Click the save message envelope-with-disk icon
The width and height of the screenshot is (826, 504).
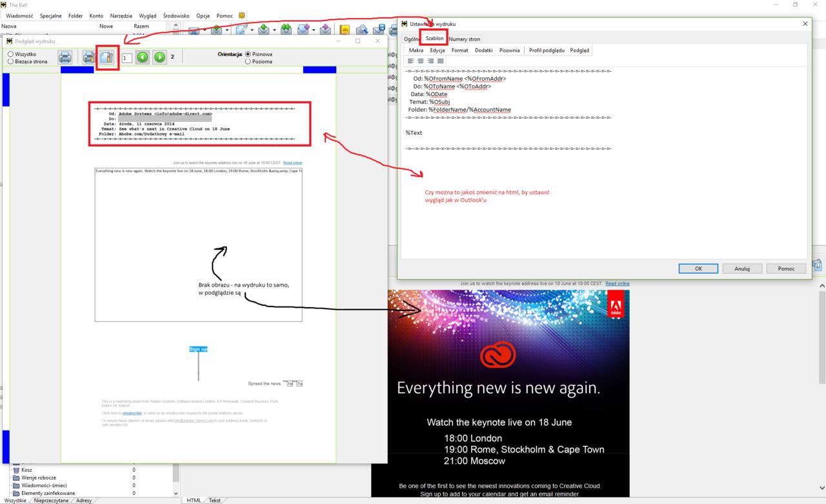[379, 30]
